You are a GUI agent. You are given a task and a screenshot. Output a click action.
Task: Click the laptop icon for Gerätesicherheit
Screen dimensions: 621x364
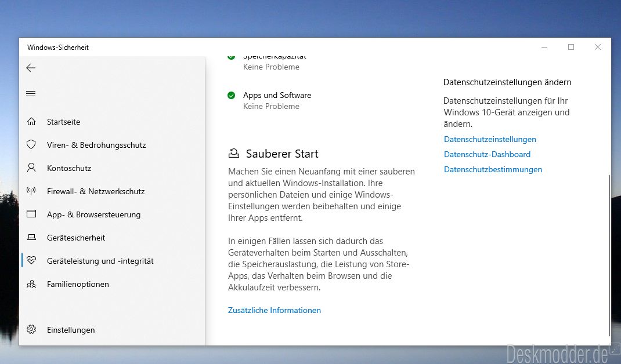31,238
